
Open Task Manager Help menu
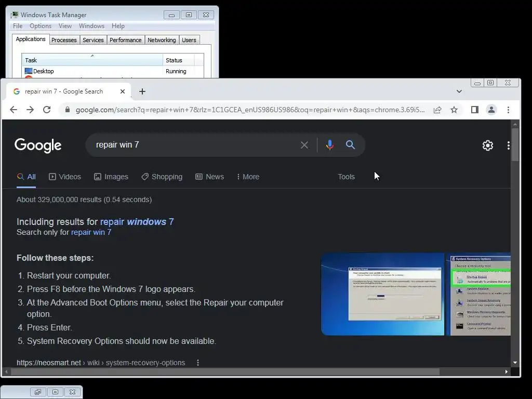[x=118, y=26]
